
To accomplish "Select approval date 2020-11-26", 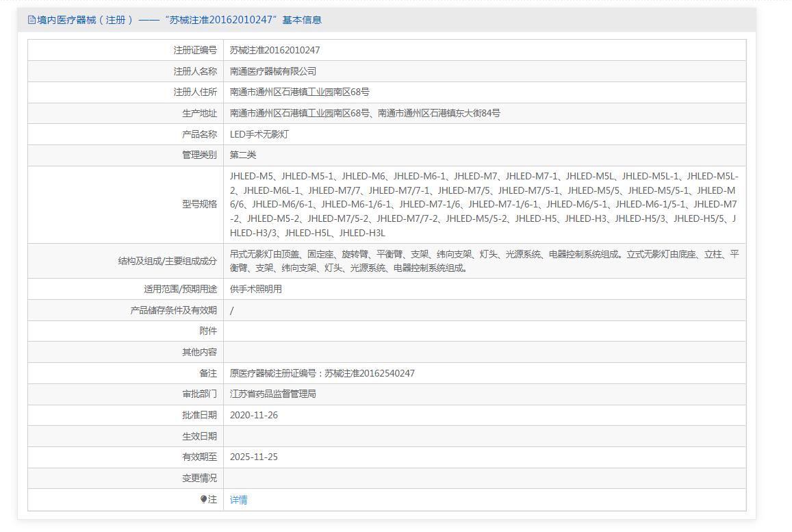I will [x=253, y=416].
